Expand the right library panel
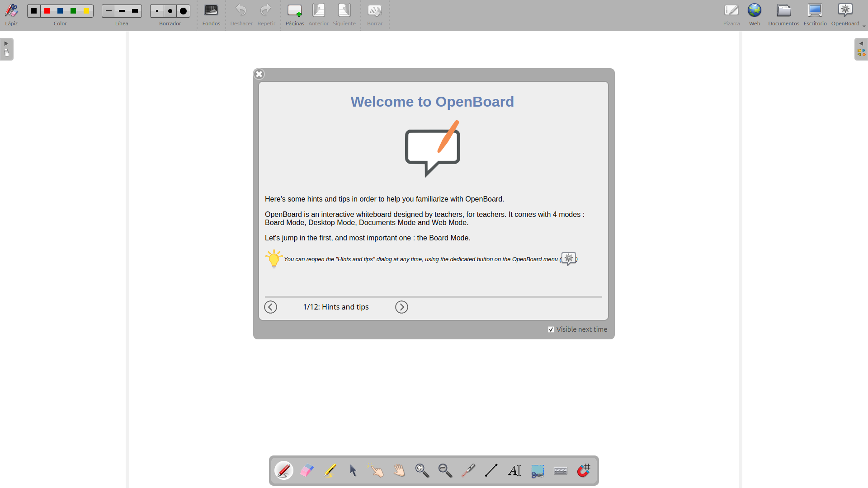 pyautogui.click(x=861, y=49)
